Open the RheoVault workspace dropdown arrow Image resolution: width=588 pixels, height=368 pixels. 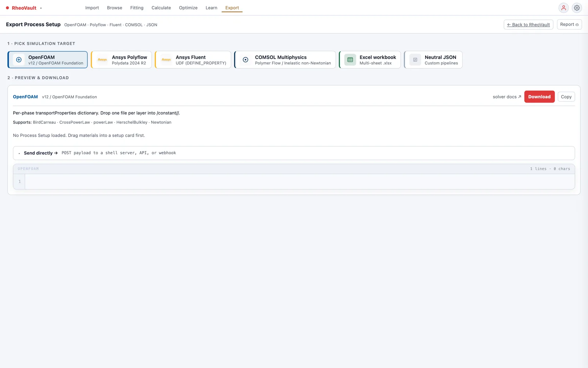coord(41,8)
